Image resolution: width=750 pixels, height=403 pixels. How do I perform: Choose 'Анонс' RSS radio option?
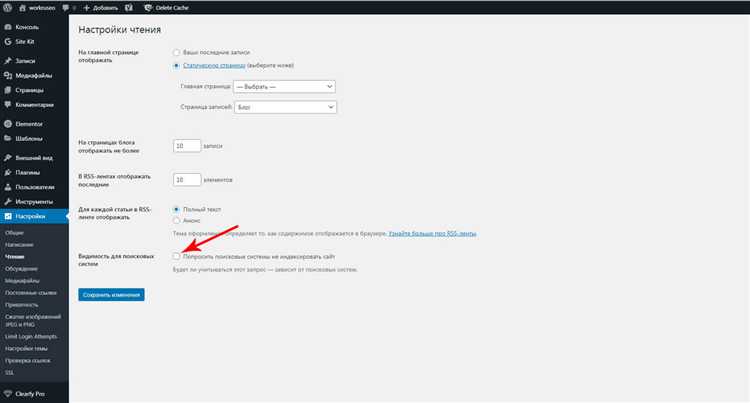coord(176,221)
